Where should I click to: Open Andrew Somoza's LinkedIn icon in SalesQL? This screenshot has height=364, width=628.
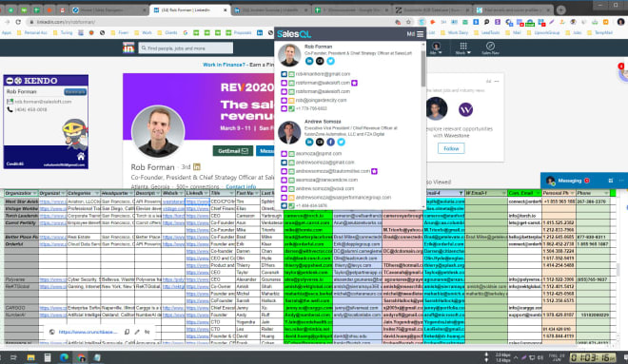(x=309, y=142)
